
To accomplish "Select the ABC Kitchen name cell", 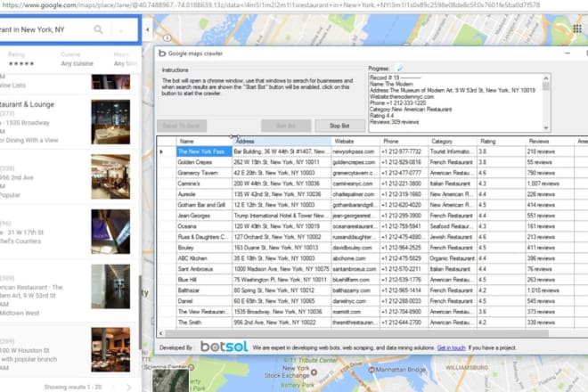I will point(204,258).
